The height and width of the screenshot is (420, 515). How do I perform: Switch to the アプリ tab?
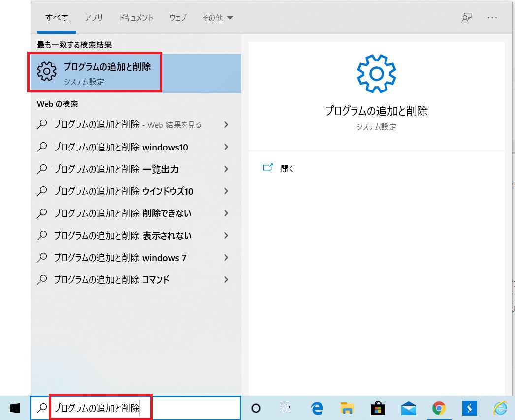[x=94, y=18]
